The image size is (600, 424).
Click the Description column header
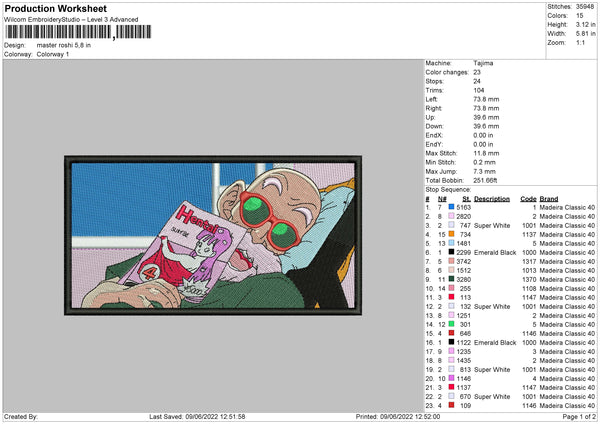(x=492, y=198)
